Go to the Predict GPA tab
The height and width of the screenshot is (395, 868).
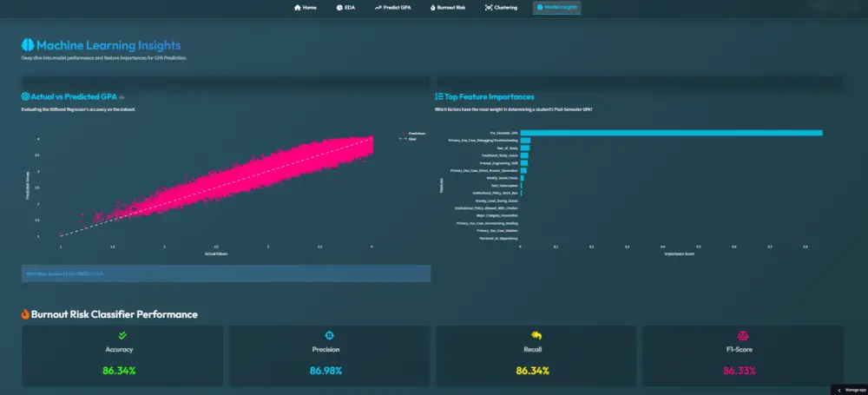[392, 8]
